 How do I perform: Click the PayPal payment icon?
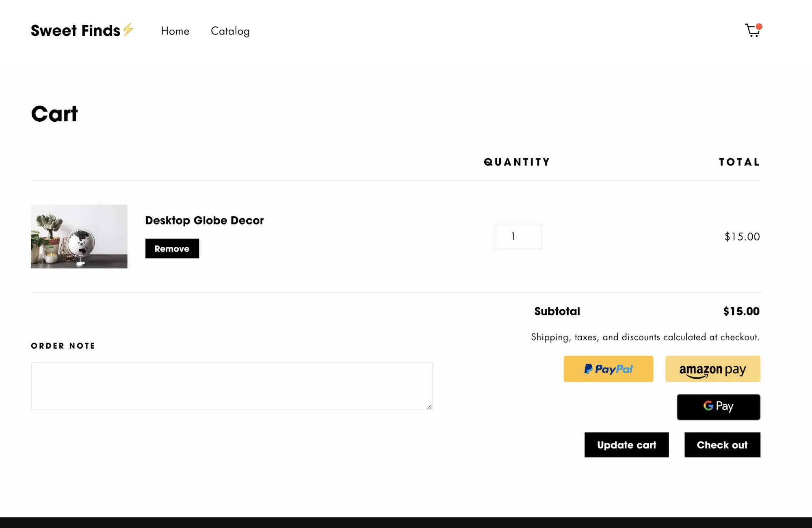tap(608, 369)
